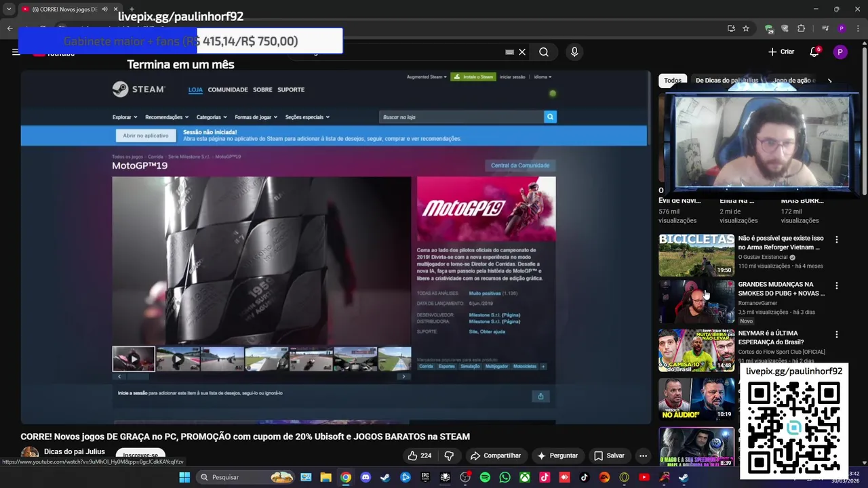Open more actions ellipsis next to Salvar

tap(643, 455)
